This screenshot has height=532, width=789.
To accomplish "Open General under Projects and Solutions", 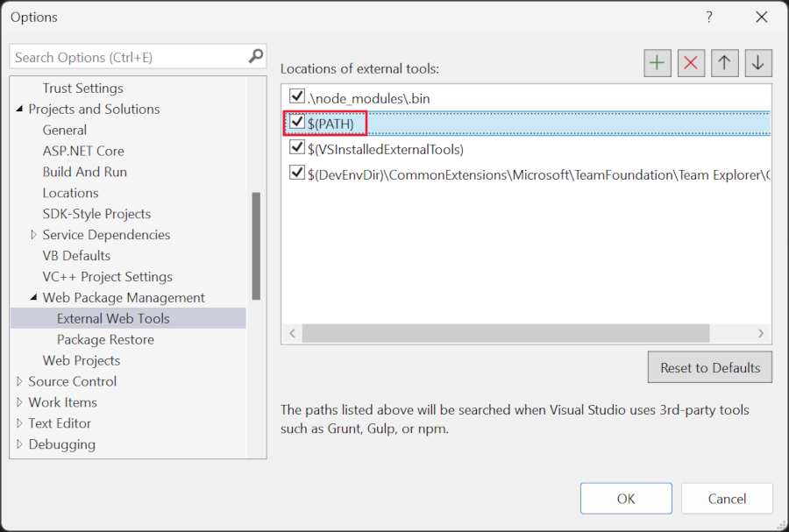I will (x=64, y=130).
